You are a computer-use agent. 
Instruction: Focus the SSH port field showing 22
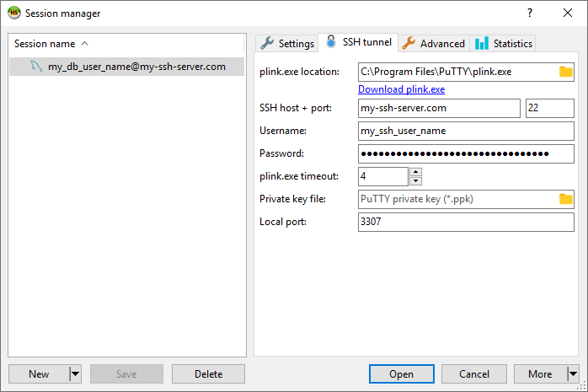click(x=550, y=108)
